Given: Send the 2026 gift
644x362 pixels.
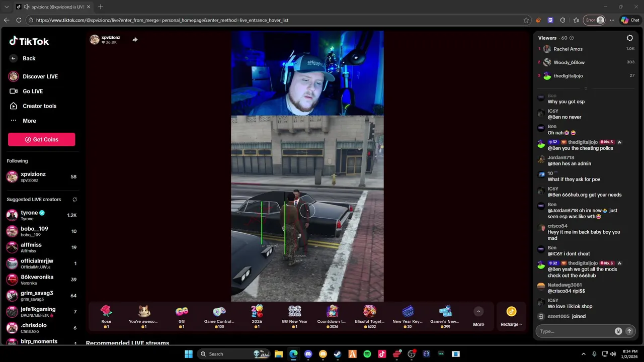Looking at the screenshot, I should (257, 316).
